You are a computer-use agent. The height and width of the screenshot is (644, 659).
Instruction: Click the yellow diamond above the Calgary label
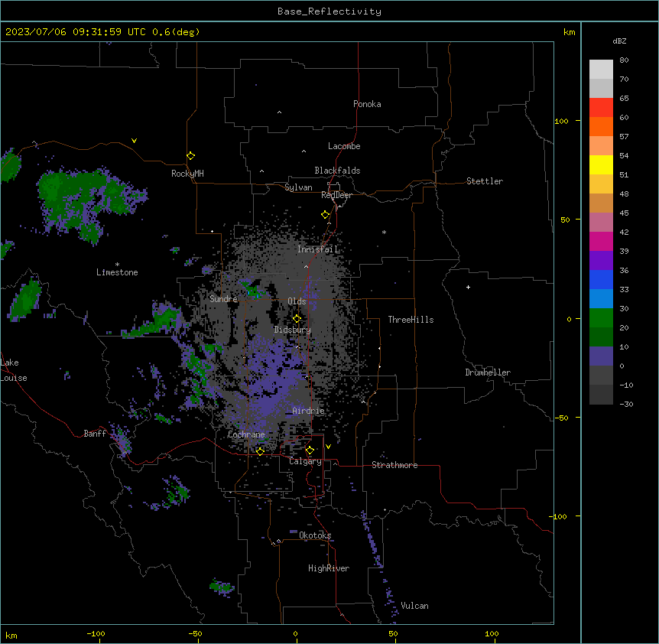(310, 450)
